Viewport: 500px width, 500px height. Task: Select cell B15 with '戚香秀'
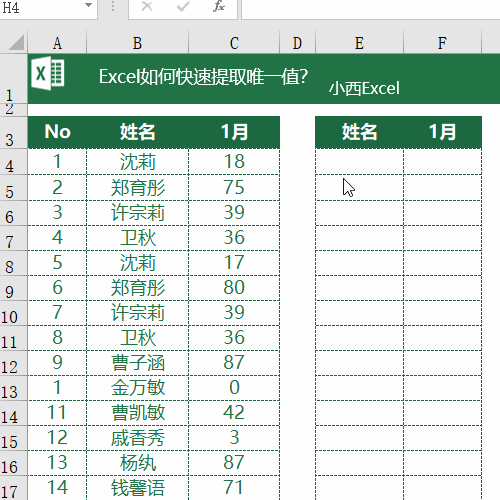138,438
